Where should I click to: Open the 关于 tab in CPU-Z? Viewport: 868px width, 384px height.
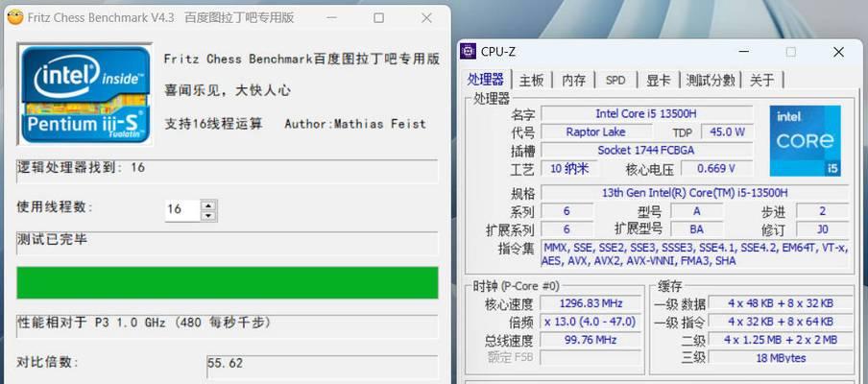(761, 81)
